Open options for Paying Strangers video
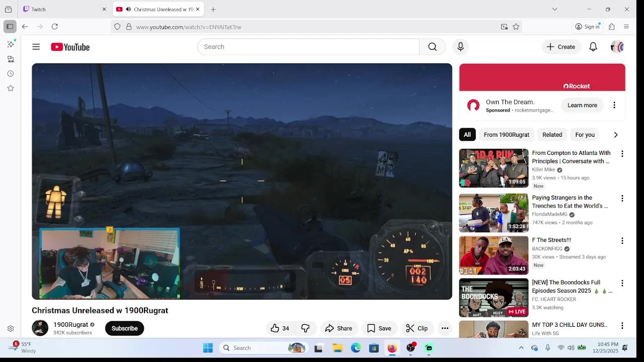644x362 pixels. 622,199
